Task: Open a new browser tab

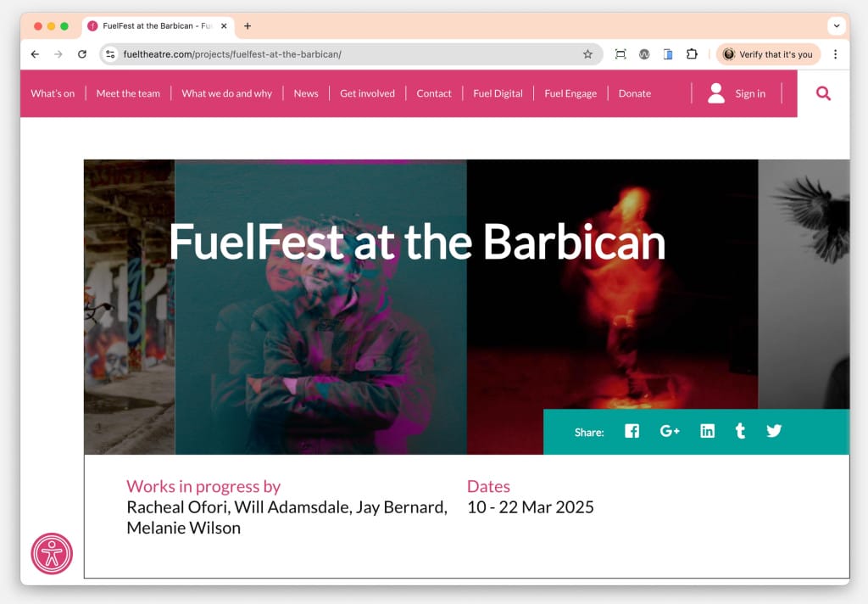Action: coord(248,26)
